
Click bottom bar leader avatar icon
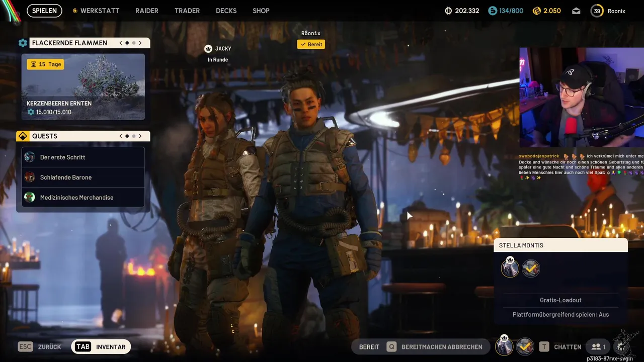(504, 345)
